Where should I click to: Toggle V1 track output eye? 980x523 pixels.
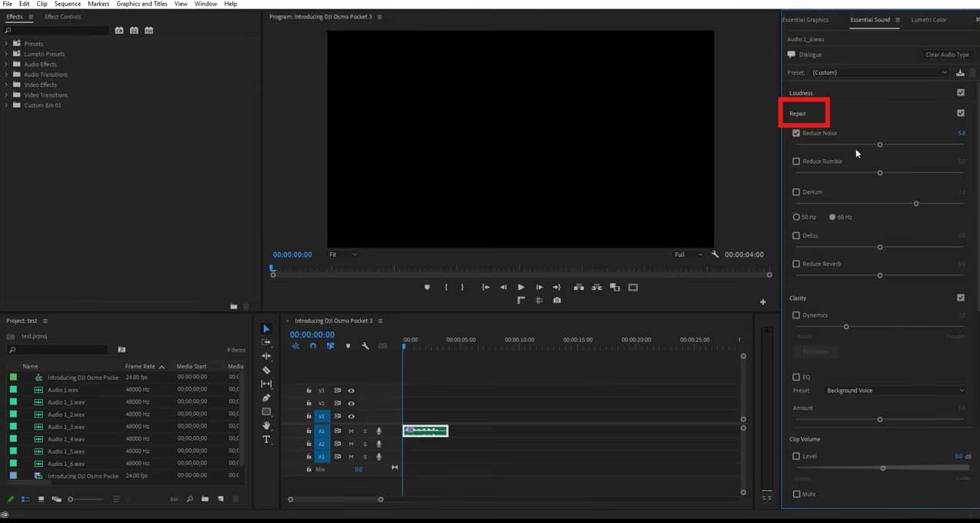351,416
